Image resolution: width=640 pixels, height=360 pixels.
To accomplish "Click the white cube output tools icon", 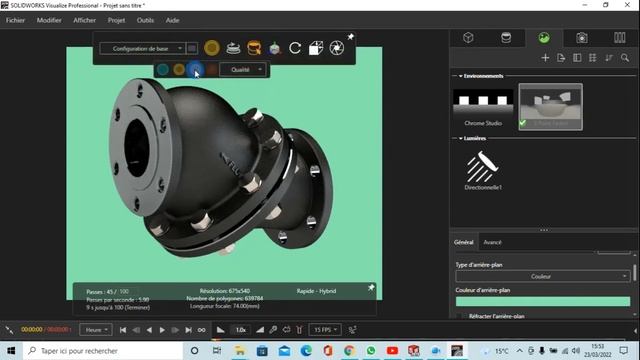I will 316,48.
